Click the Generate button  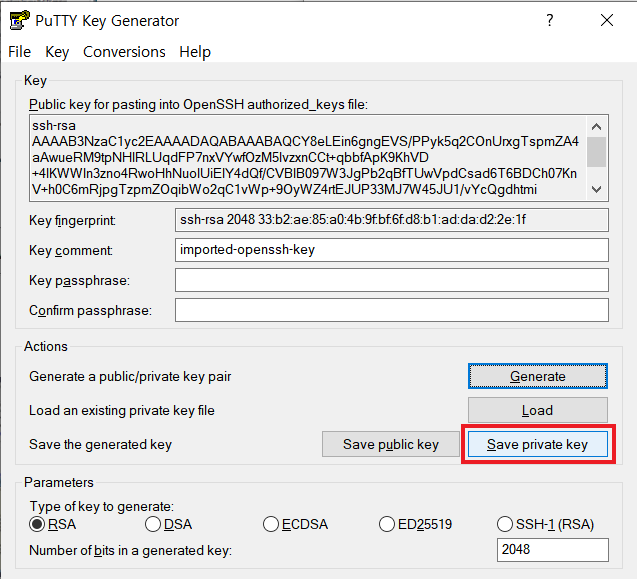point(537,376)
